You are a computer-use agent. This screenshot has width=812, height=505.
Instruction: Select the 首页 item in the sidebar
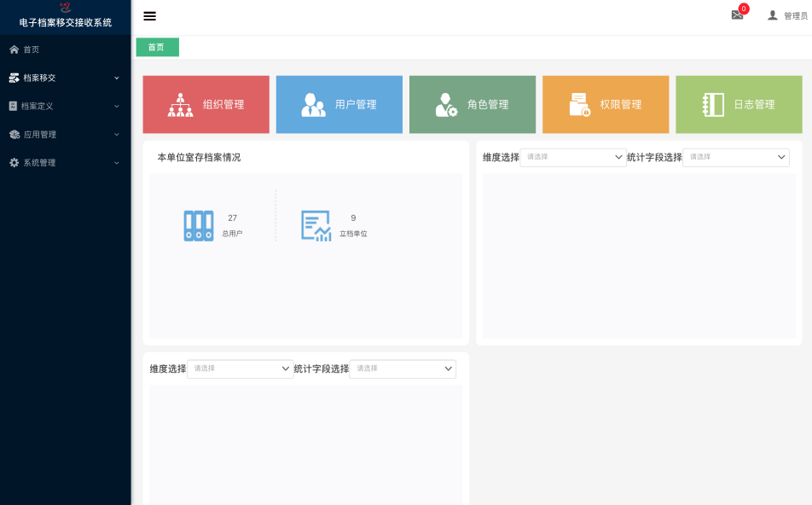click(x=31, y=49)
